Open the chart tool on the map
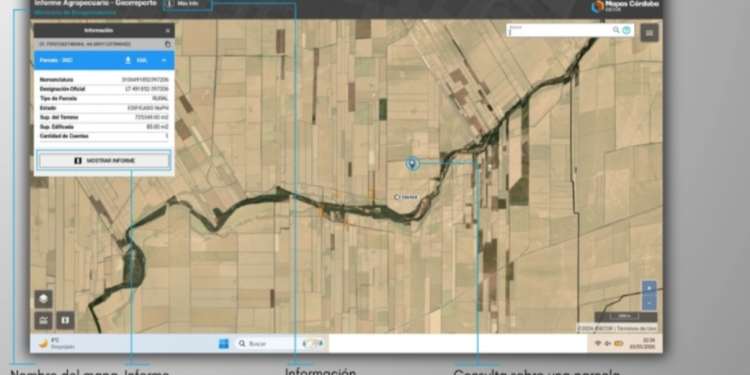Screen dimensions: 750x375 click(x=44, y=320)
